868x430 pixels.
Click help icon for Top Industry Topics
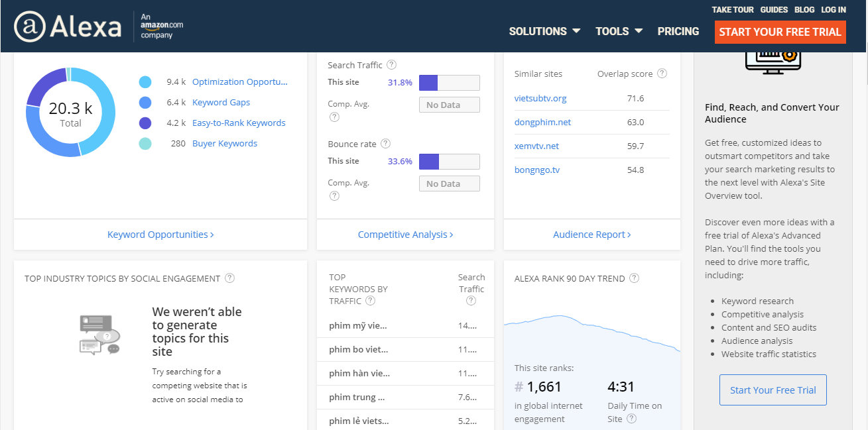(x=229, y=278)
